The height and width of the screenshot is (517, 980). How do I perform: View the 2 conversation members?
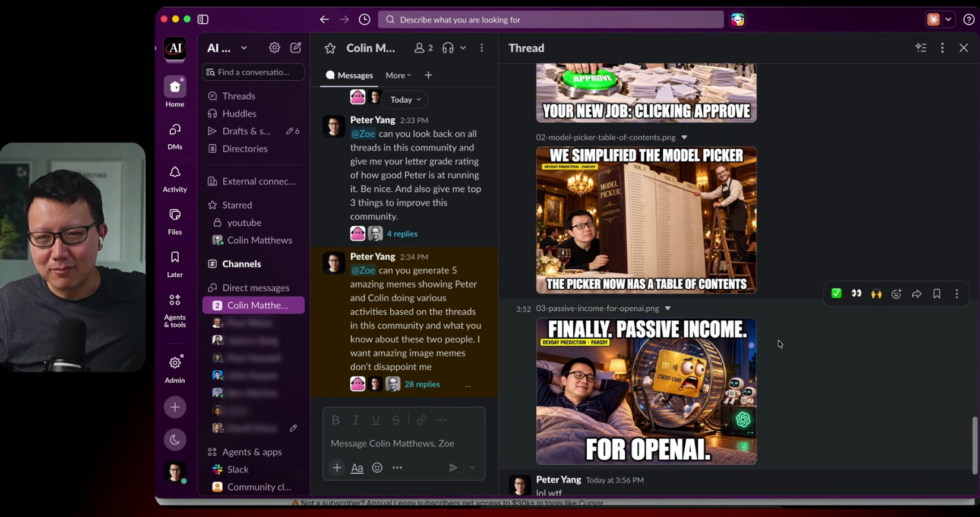[x=423, y=48]
